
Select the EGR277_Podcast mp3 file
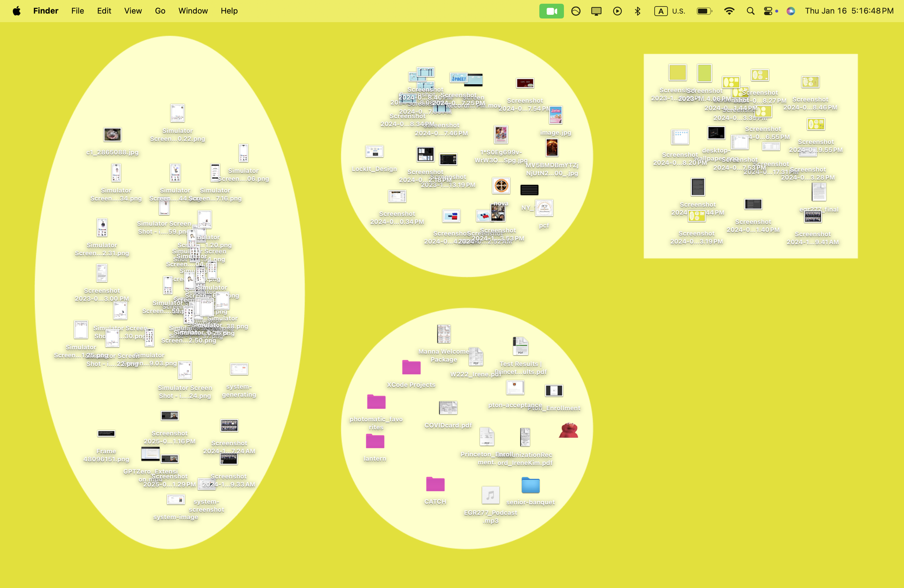click(x=490, y=495)
